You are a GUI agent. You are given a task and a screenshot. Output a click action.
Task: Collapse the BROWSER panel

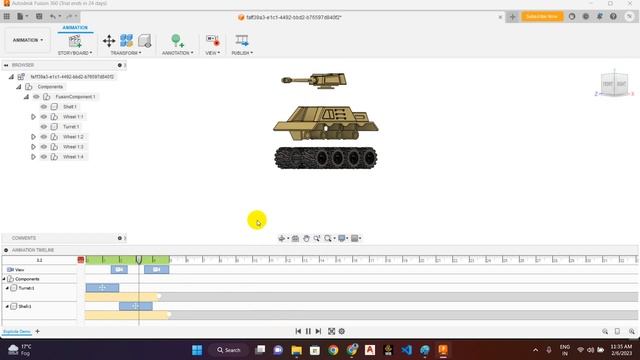(6, 65)
